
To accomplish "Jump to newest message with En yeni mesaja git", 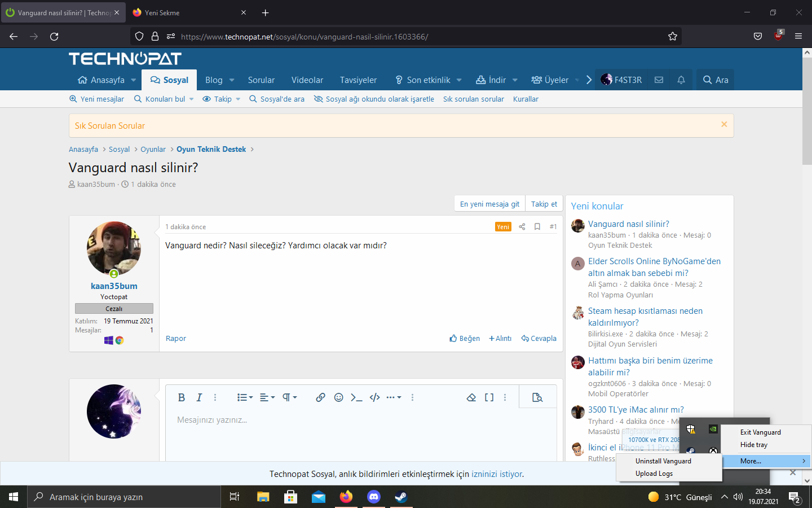I will pyautogui.click(x=489, y=204).
